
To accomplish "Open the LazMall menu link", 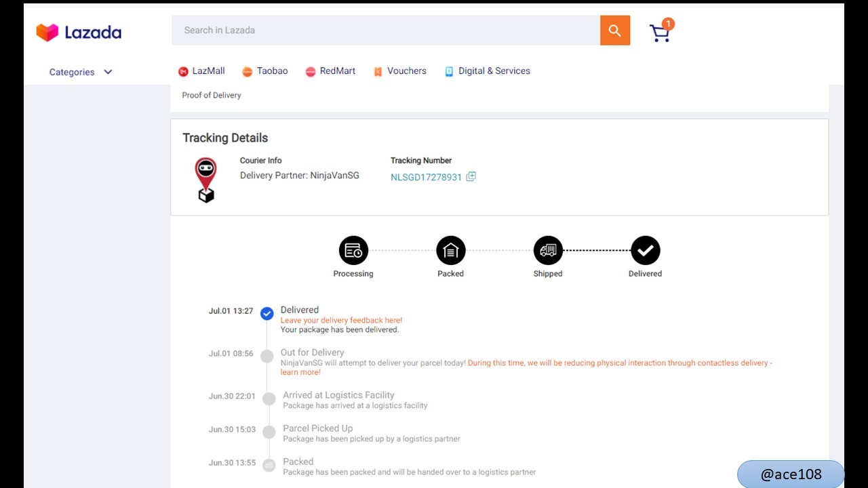I will click(209, 70).
